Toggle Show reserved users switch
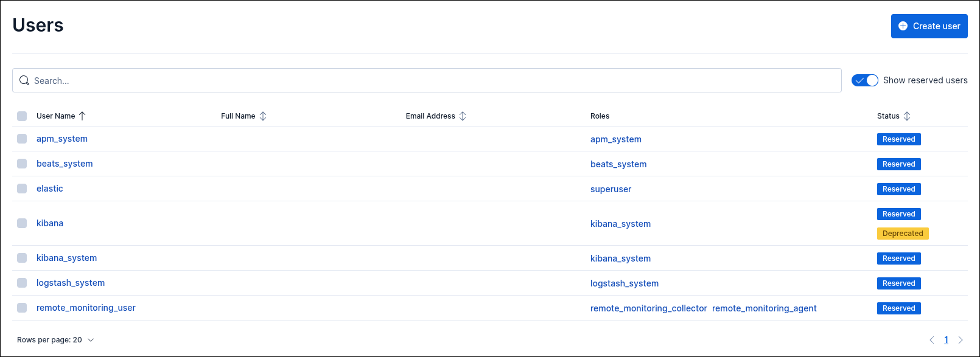980x357 pixels. (x=865, y=80)
